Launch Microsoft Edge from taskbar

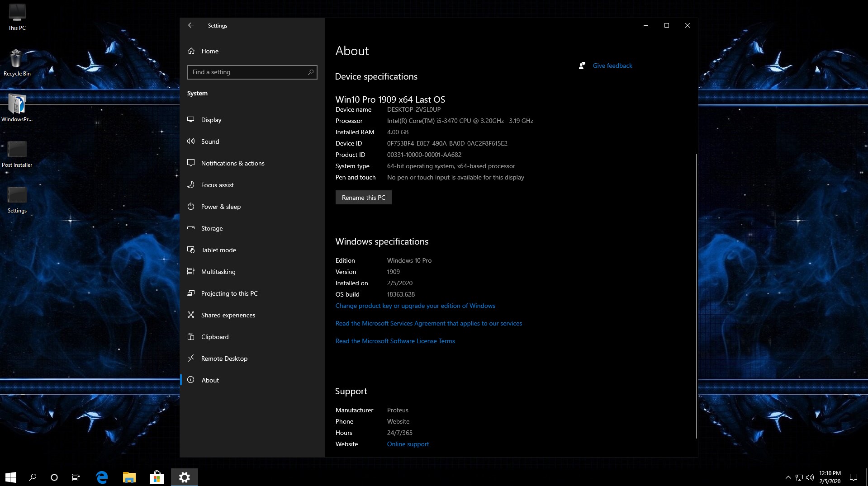tap(102, 477)
